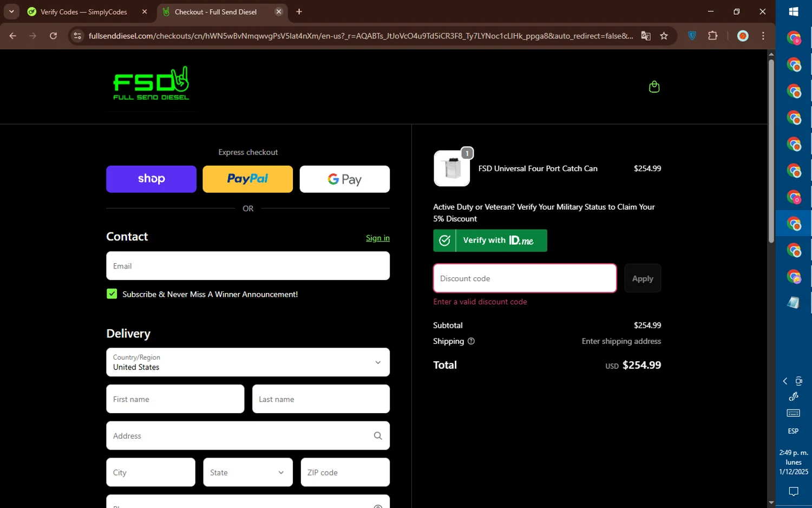Open the shopping bag cart icon
Screen dimensions: 812x508
[654, 87]
